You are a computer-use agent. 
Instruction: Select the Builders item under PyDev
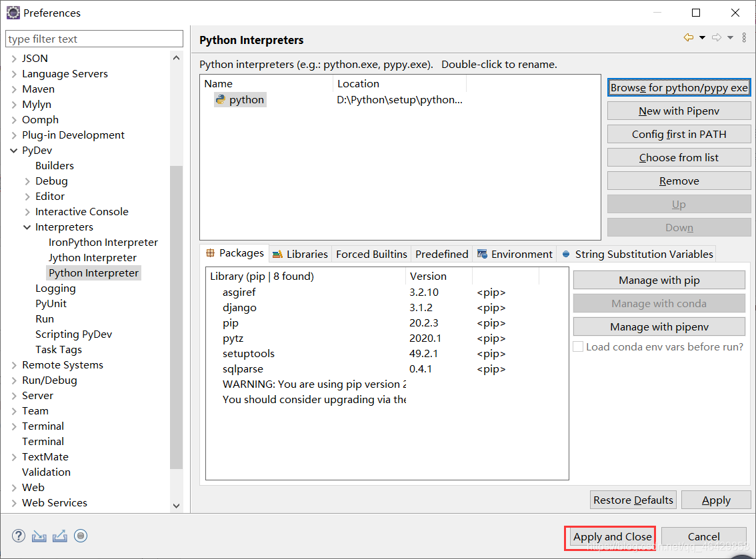[55, 166]
